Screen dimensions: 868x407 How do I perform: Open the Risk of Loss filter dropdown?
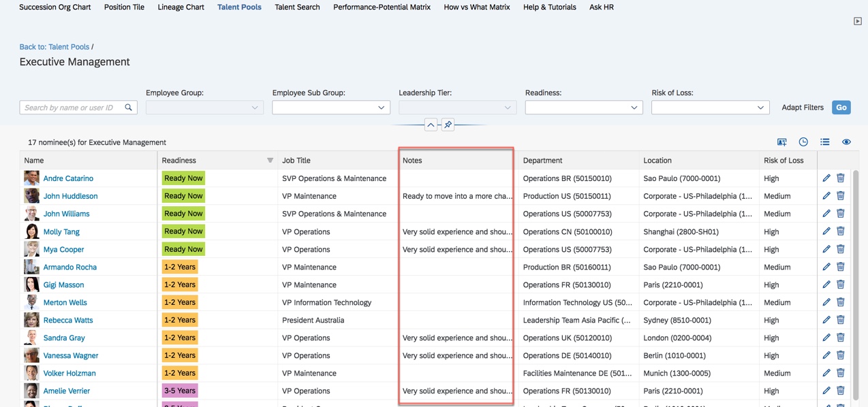click(x=710, y=107)
